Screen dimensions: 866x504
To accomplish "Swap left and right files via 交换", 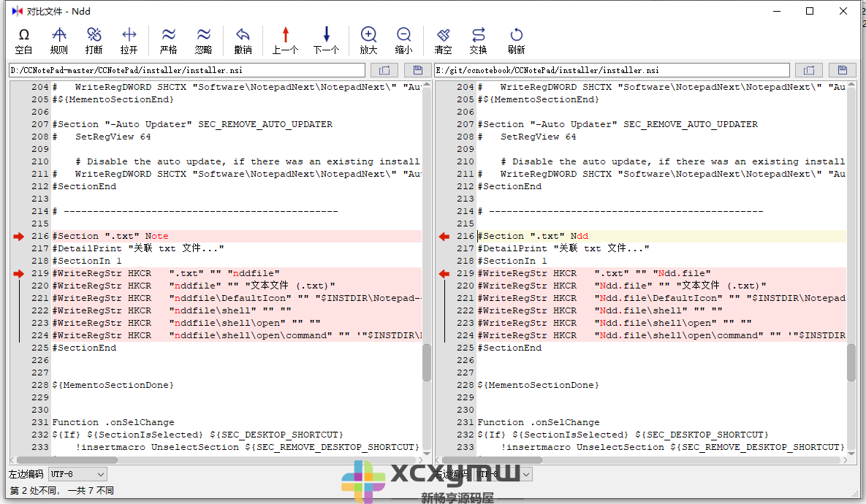I will [478, 40].
